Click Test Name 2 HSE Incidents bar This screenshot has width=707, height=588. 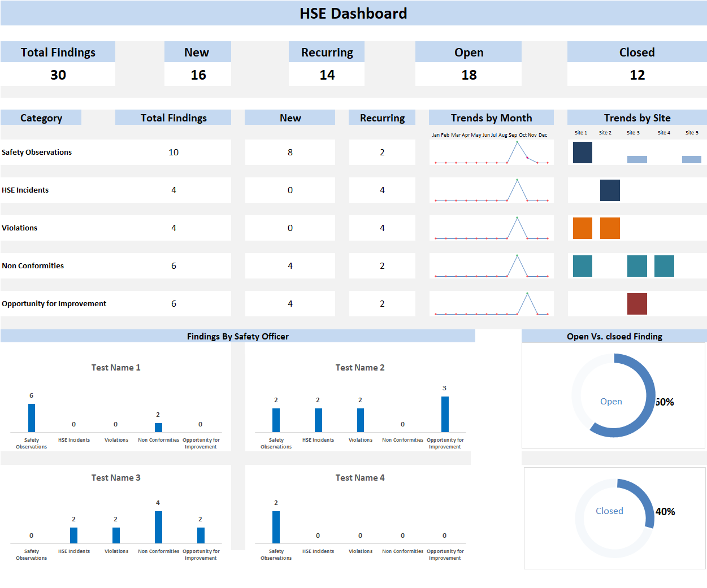pyautogui.click(x=318, y=420)
